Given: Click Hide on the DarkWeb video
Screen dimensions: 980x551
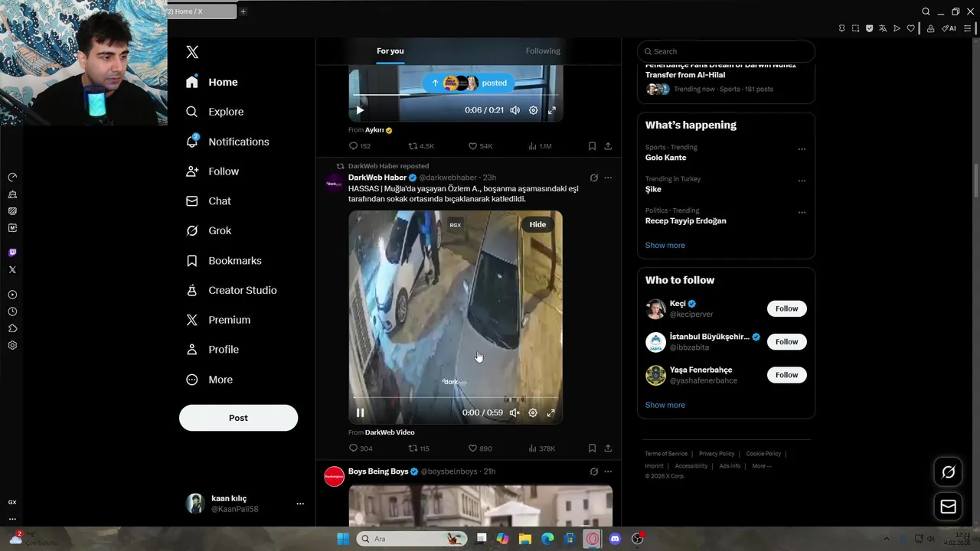Looking at the screenshot, I should (x=537, y=224).
